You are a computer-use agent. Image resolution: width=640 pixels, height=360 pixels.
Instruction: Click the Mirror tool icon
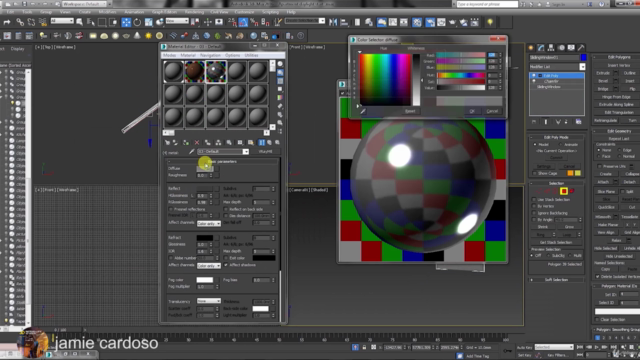pyautogui.click(x=333, y=22)
